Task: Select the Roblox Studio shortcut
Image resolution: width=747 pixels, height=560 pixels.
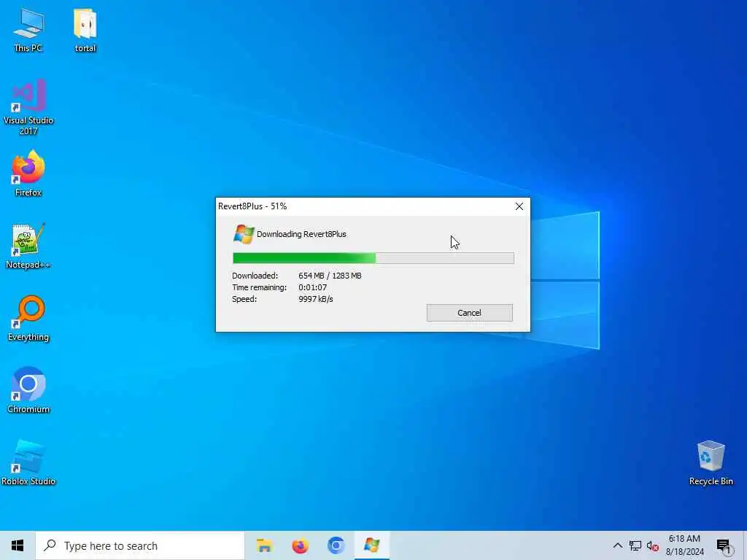Action: coord(28,462)
